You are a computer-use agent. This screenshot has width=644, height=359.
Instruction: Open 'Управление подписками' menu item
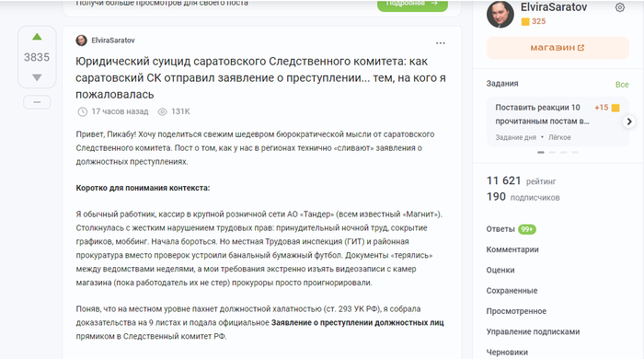coord(533,332)
